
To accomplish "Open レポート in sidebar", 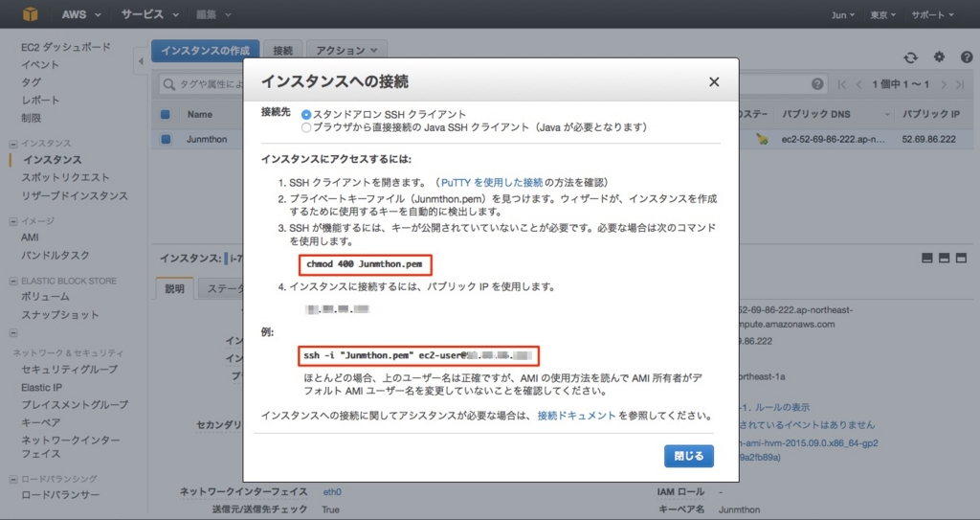I will [x=40, y=101].
